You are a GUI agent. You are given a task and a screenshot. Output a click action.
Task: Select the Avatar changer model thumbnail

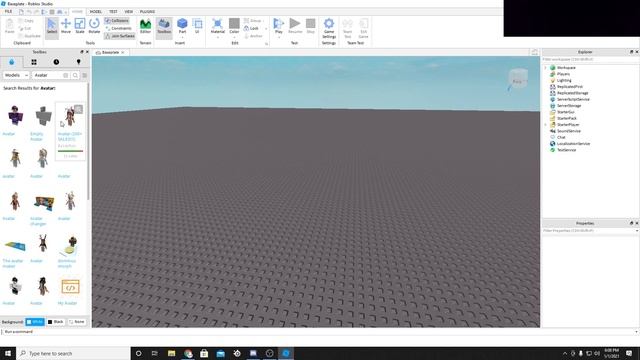point(44,203)
